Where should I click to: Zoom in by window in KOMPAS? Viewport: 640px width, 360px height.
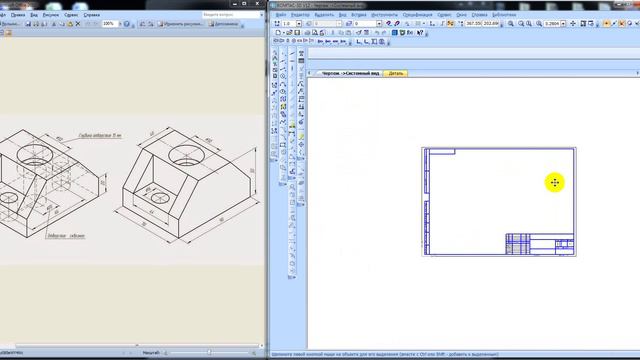tap(510, 24)
